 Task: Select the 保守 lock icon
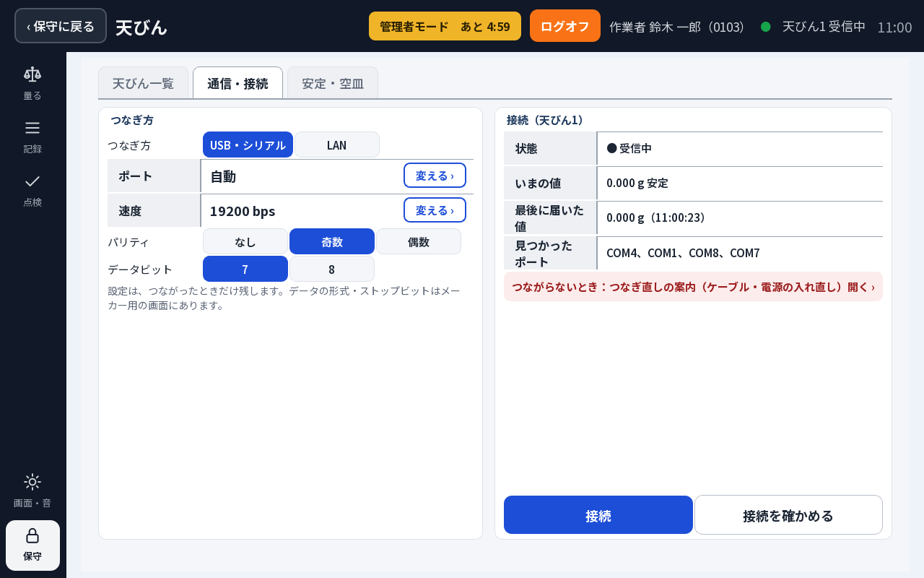point(32,535)
